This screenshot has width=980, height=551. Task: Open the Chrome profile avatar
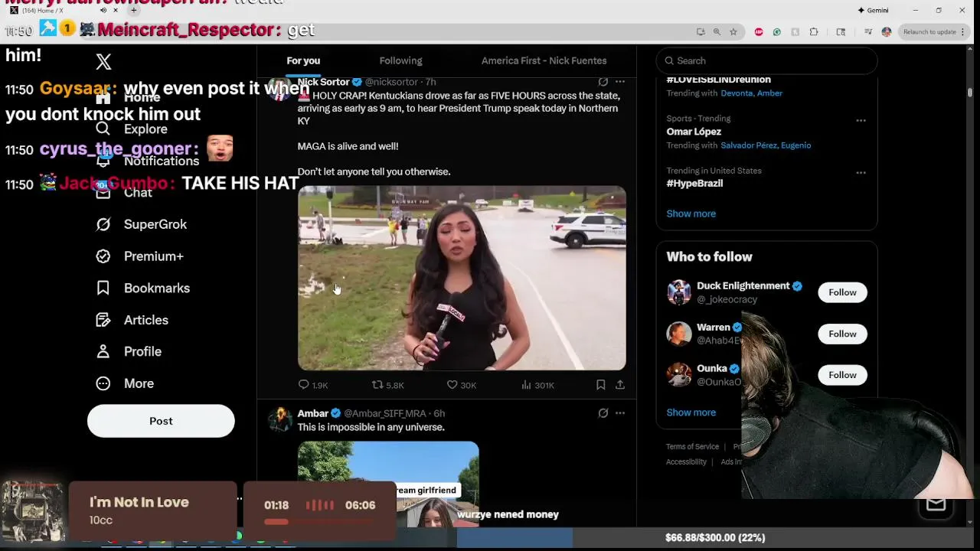tap(887, 32)
